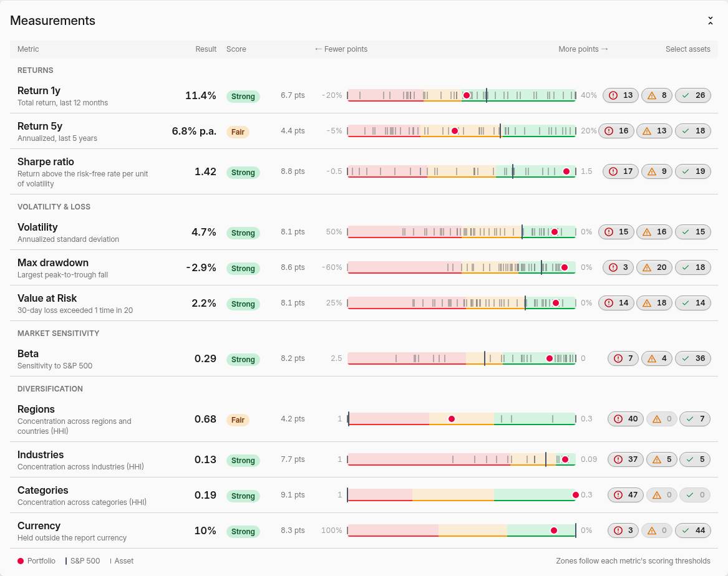Click Currency warning chip showing 0
Screen dimensions: 728x576
[656, 530]
